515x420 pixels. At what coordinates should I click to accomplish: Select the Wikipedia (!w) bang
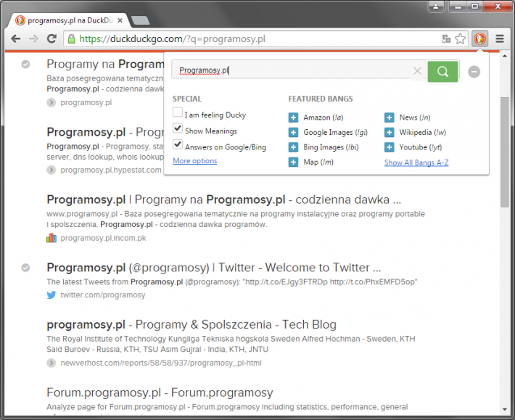pos(422,132)
